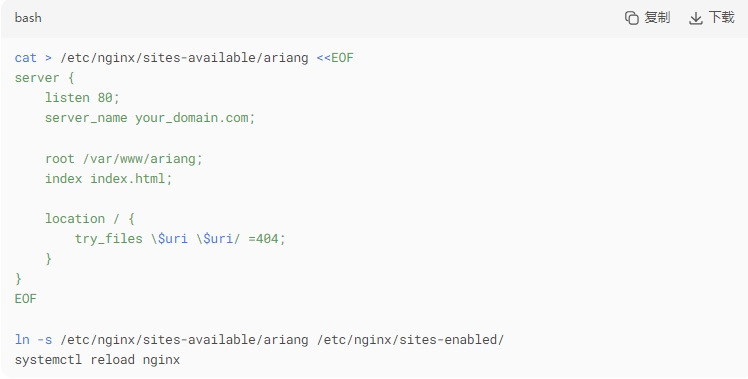Click the root /var/www/ariang line
The width and height of the screenshot is (748, 379).
point(124,158)
